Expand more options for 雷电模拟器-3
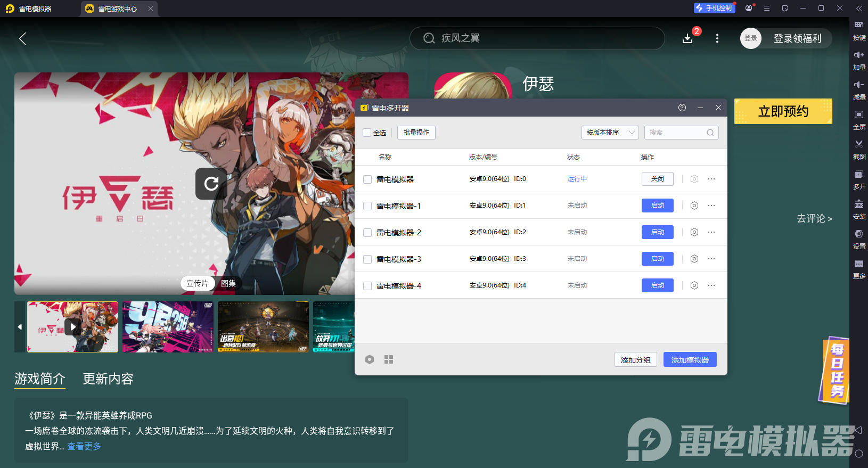 (711, 259)
